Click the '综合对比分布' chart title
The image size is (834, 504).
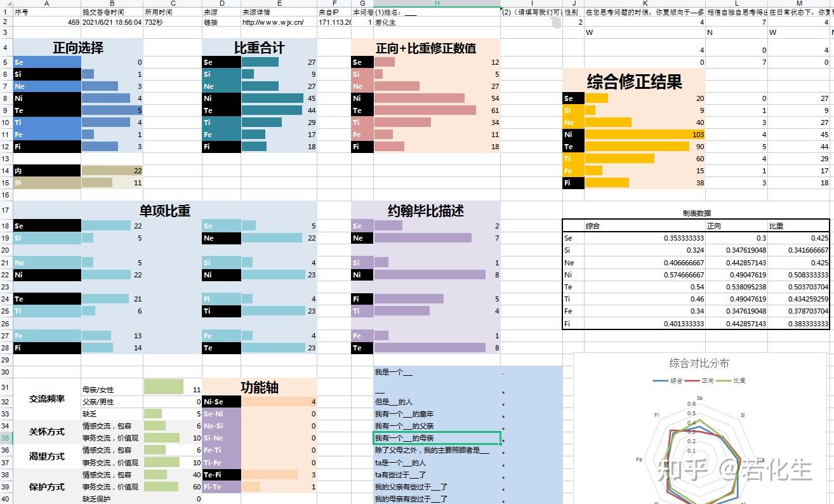699,363
